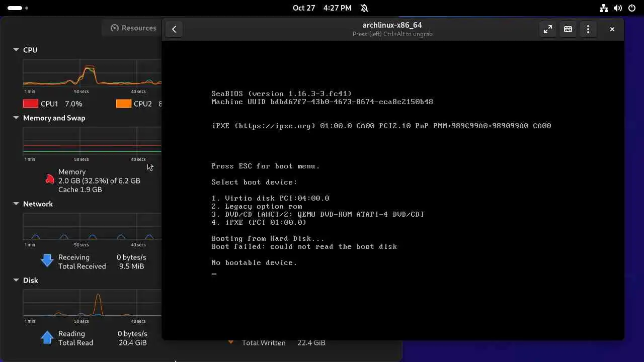Click the 'archlinux-x86_64' window title

click(x=392, y=25)
